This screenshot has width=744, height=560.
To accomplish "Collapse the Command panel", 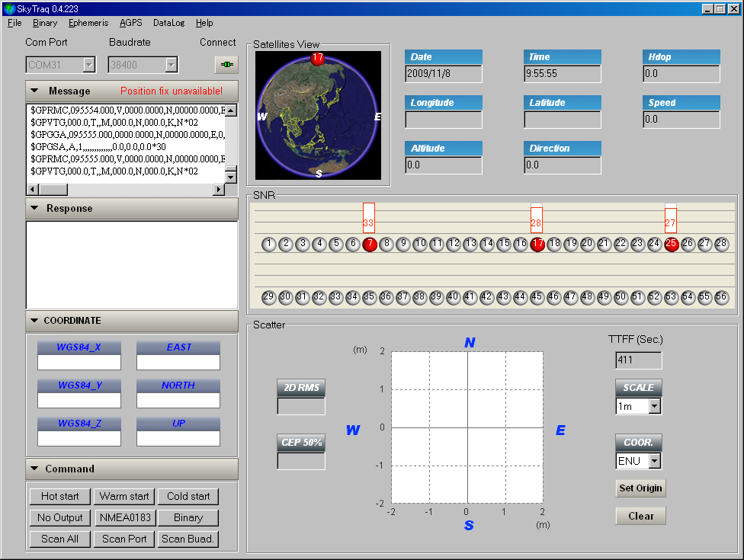I will point(34,469).
